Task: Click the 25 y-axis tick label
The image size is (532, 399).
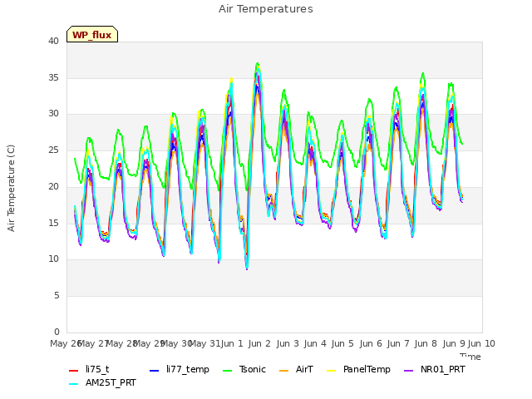Action: (53, 150)
